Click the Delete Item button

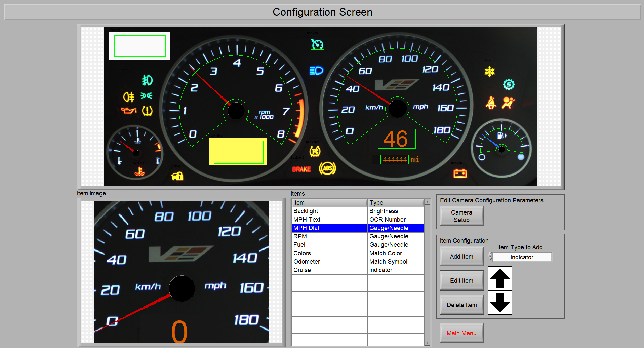(x=461, y=305)
